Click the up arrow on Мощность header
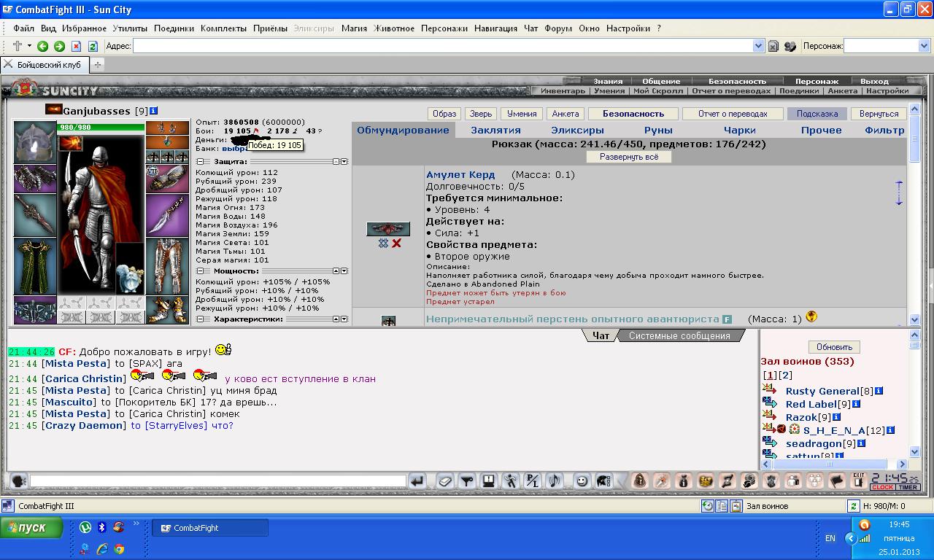 336,271
